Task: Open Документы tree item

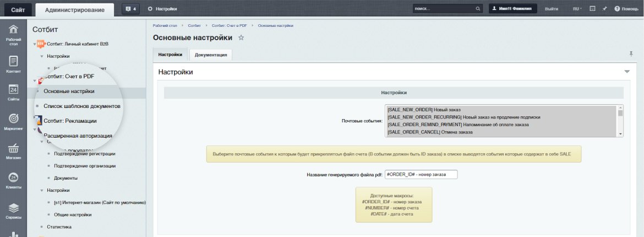Action: tap(66, 178)
